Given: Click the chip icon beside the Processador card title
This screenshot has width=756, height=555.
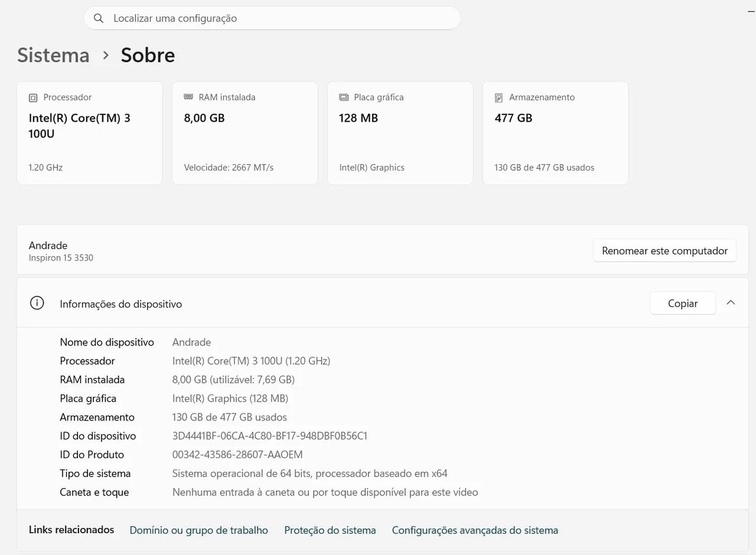Looking at the screenshot, I should [x=33, y=97].
